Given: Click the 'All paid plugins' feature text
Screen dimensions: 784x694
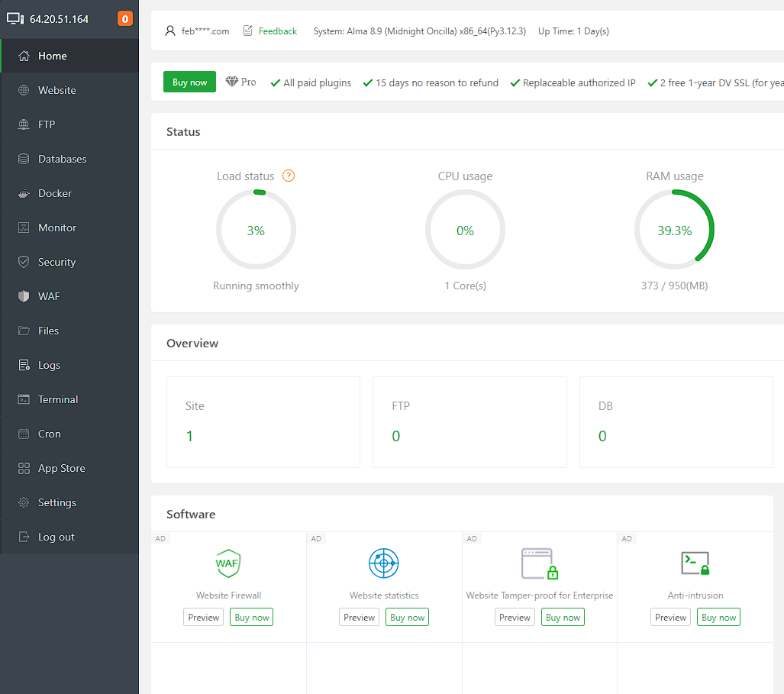Looking at the screenshot, I should (317, 83).
